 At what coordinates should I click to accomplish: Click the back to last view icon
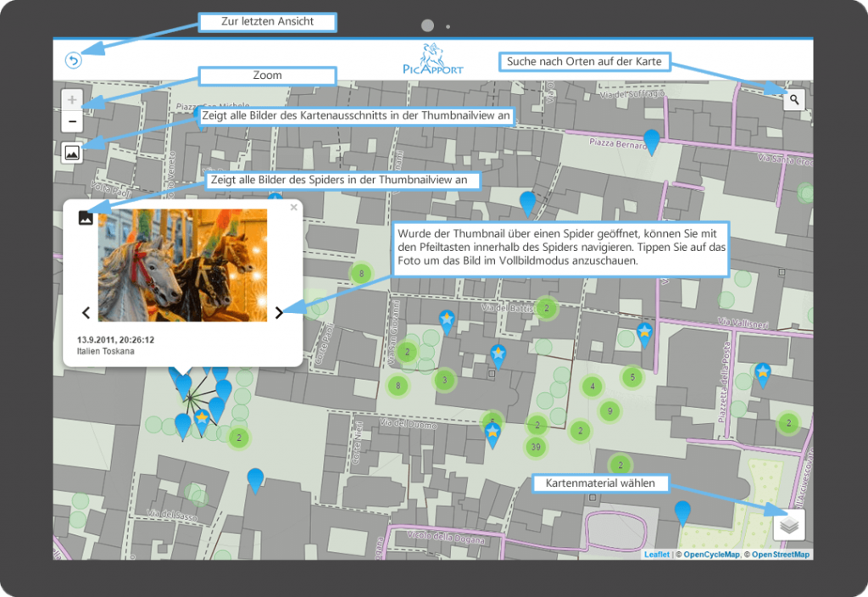[x=73, y=60]
